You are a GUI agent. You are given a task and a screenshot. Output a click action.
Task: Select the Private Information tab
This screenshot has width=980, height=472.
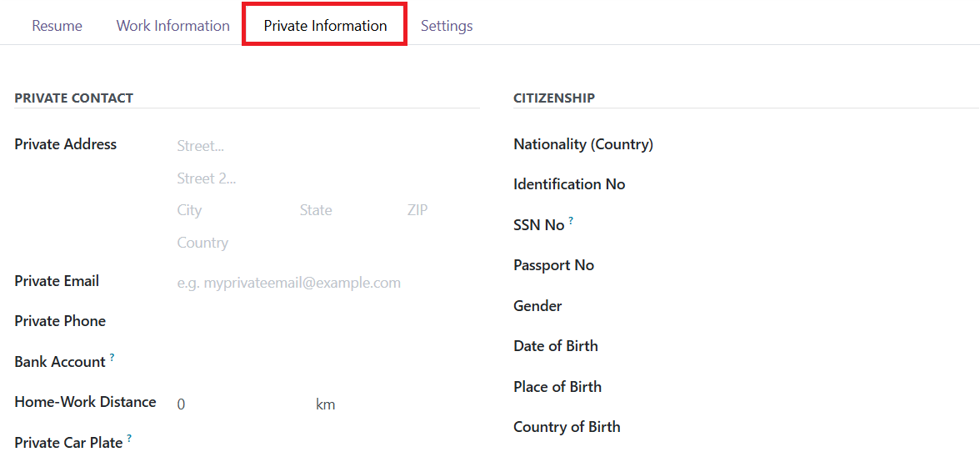325,26
